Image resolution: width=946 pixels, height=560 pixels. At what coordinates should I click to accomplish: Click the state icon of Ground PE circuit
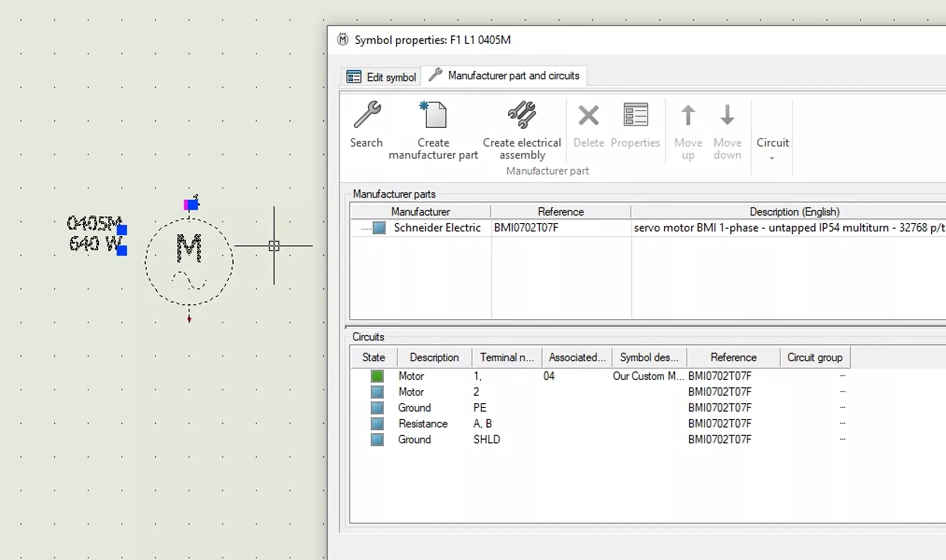click(377, 408)
